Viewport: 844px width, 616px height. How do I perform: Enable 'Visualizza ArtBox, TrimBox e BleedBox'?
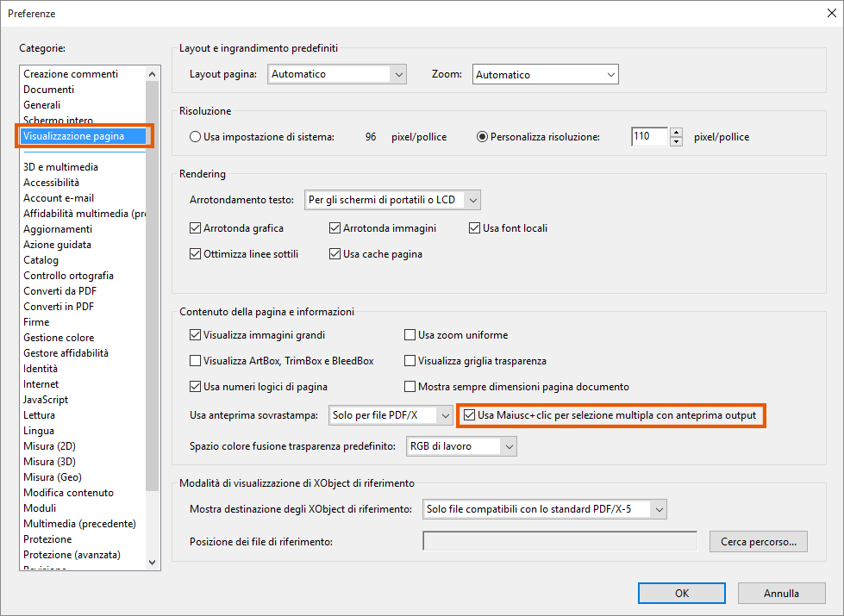pos(196,361)
